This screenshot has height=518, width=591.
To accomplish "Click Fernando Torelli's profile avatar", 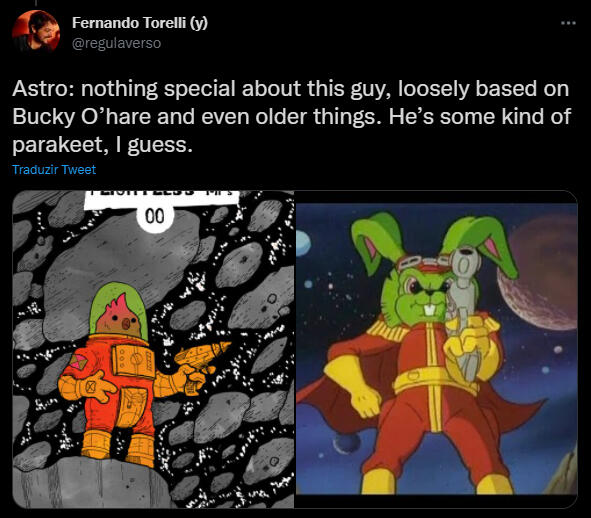I will click(x=36, y=31).
